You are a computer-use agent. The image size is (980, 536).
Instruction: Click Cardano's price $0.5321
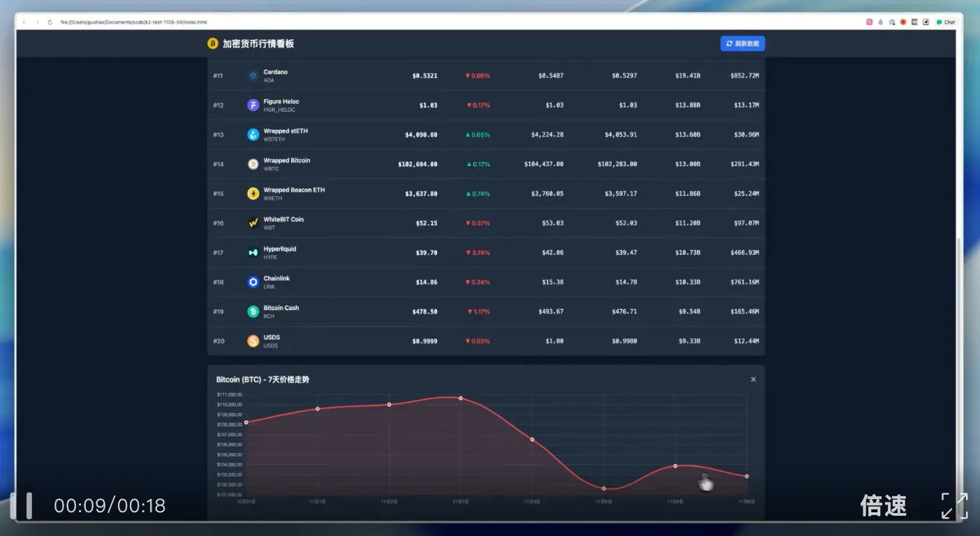[x=425, y=75]
